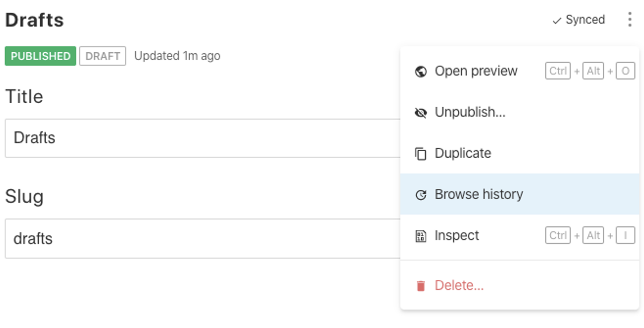This screenshot has height=328, width=644.
Task: Choose Unpublish... from the context menu
Action: (x=470, y=112)
